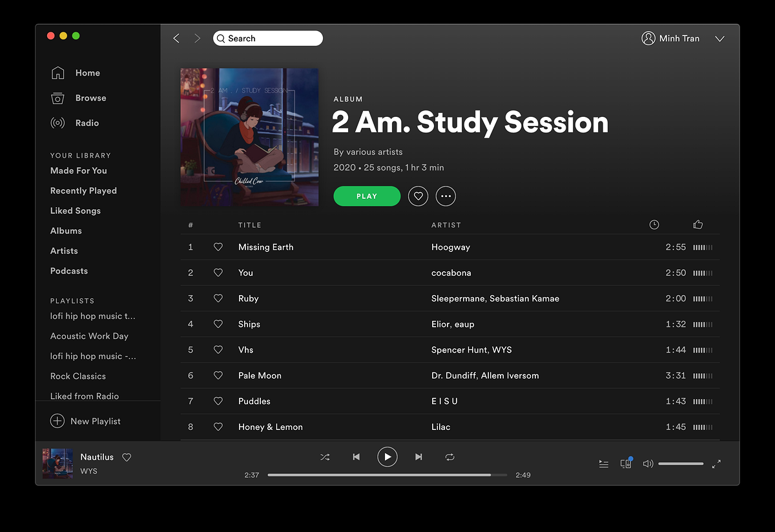
Task: Open Made For You library section
Action: [x=79, y=170]
